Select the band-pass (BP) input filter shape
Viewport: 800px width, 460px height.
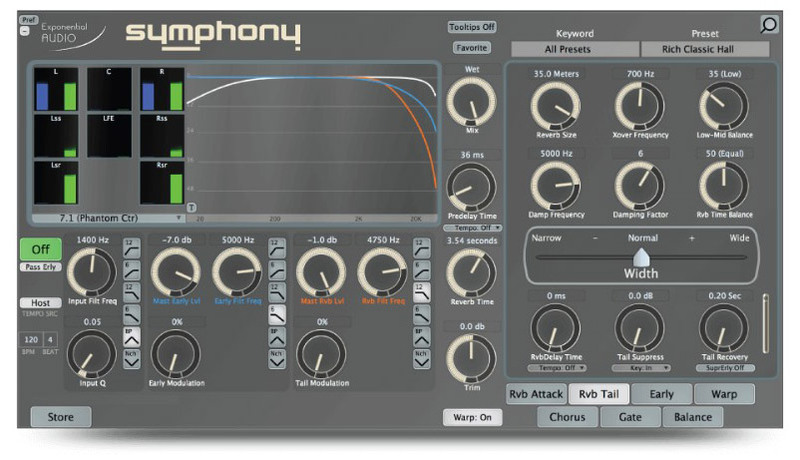(132, 337)
